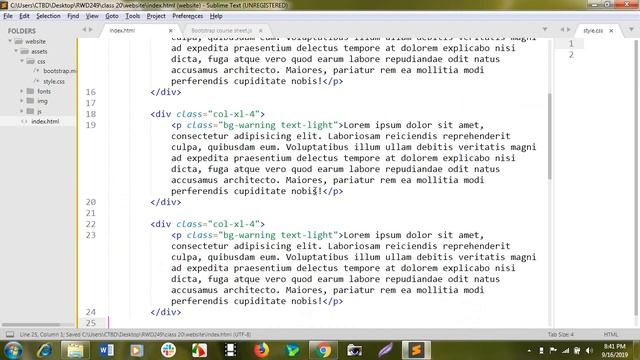Select the website folder icon

click(x=18, y=41)
